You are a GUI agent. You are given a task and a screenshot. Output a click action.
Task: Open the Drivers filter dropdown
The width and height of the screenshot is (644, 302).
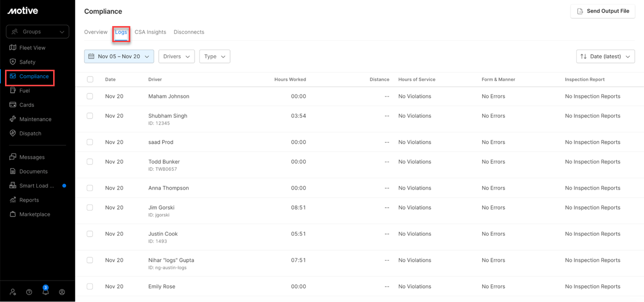click(x=176, y=56)
